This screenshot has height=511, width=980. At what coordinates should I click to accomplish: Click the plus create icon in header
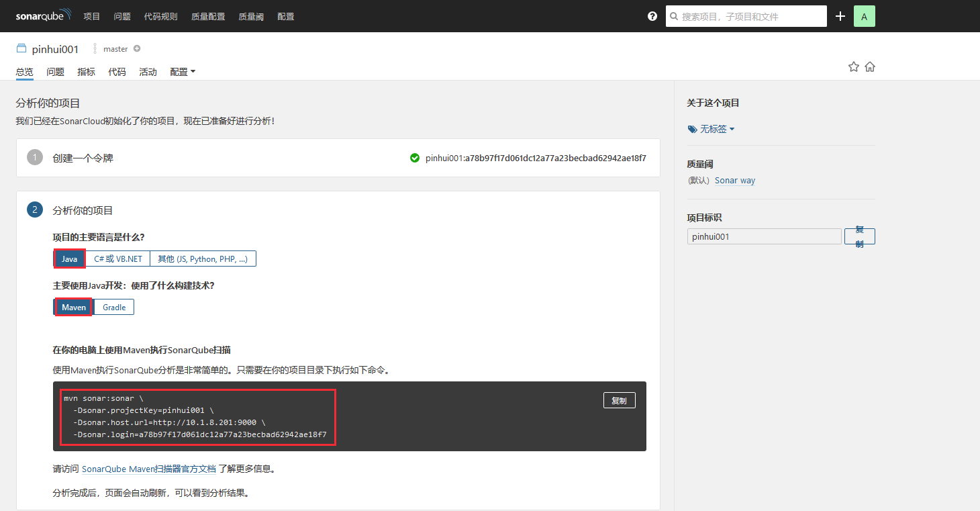[840, 16]
